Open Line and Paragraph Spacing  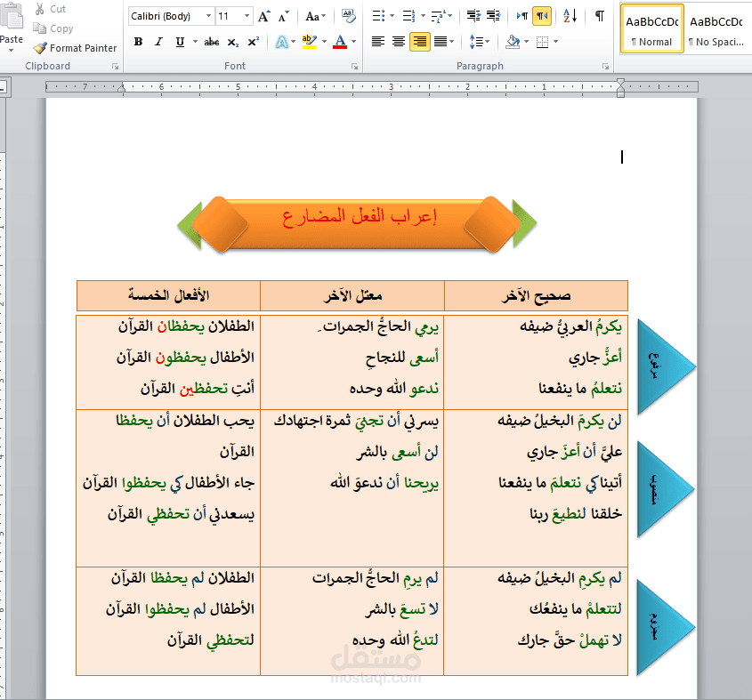476,42
